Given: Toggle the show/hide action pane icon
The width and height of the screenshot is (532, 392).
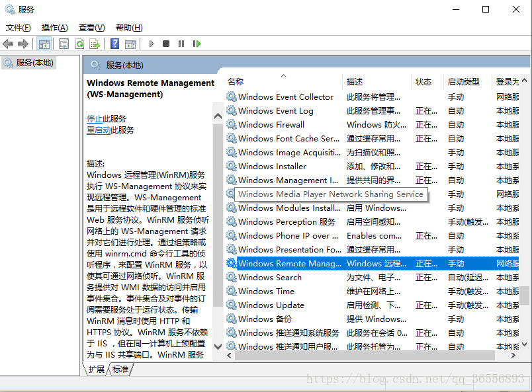Looking at the screenshot, I should point(130,44).
